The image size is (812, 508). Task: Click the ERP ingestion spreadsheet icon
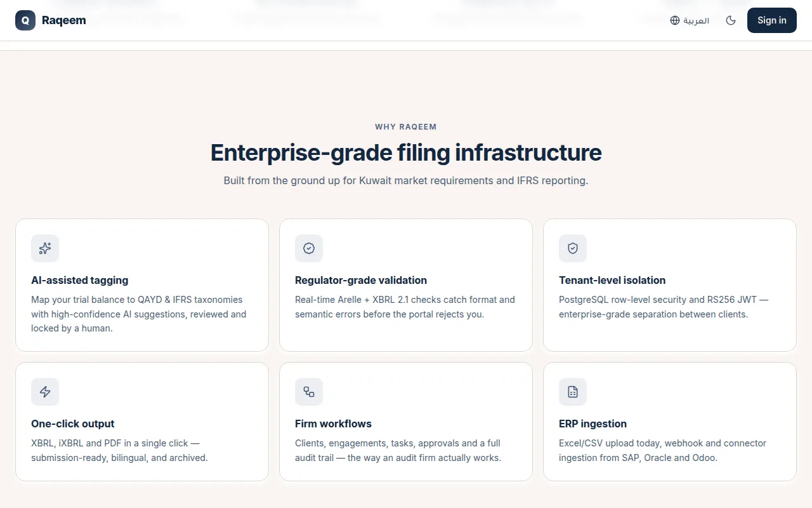click(573, 392)
